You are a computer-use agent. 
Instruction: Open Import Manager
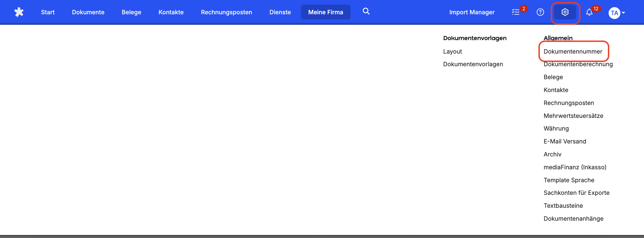coord(472,12)
